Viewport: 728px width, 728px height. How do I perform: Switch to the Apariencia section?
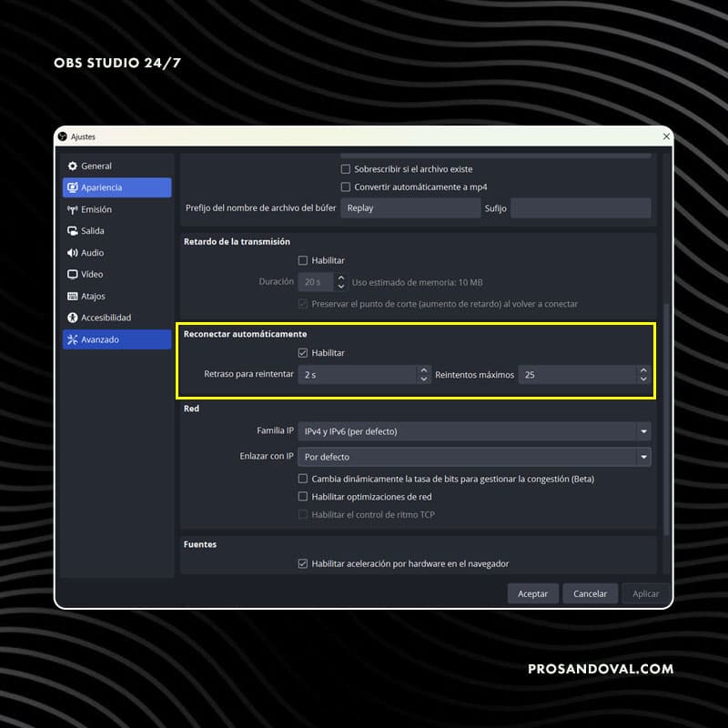point(117,187)
